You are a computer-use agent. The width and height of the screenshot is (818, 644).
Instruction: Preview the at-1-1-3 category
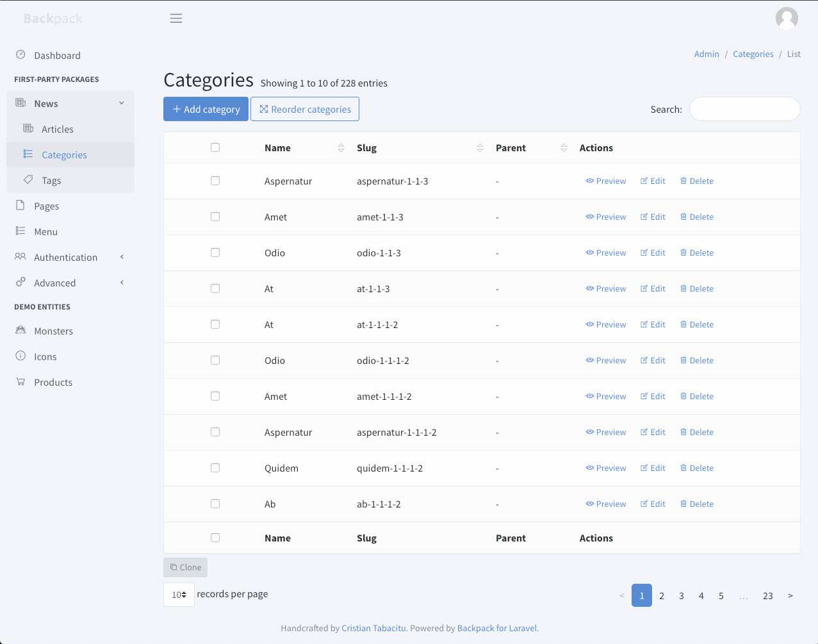(x=606, y=289)
